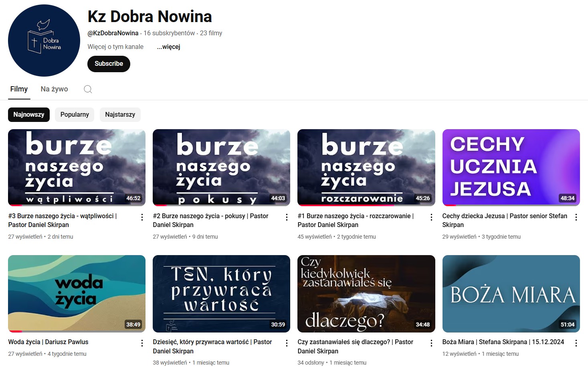The height and width of the screenshot is (367, 588).
Task: Open options menu for Boża Miara video
Action: pyautogui.click(x=576, y=343)
